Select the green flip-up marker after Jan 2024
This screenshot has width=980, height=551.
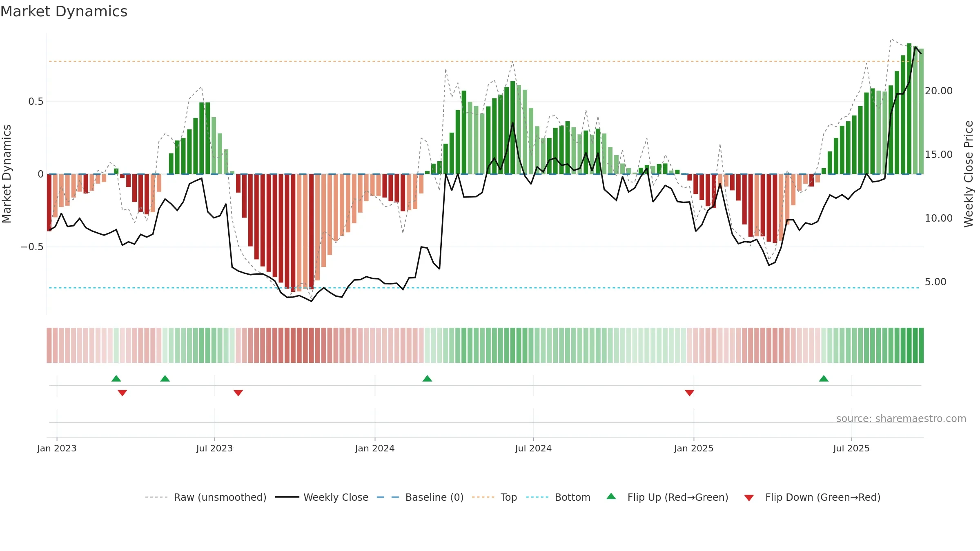427,378
